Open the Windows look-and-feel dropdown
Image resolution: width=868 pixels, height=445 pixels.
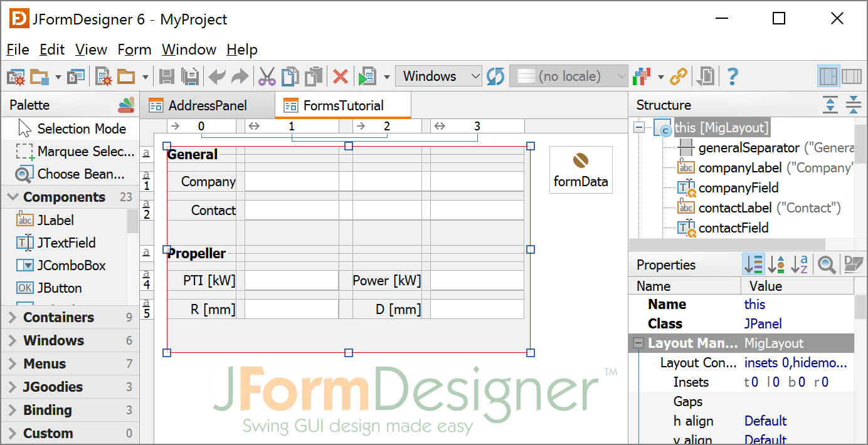438,76
